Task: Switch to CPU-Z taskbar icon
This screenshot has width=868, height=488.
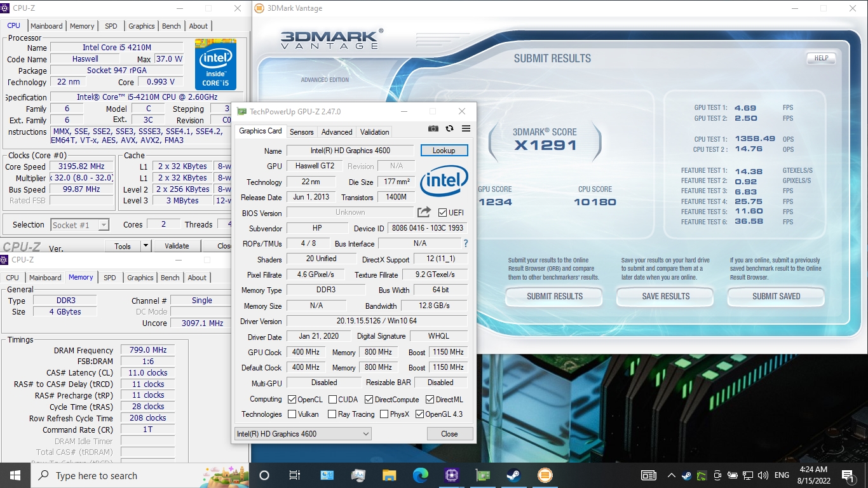Action: click(452, 475)
